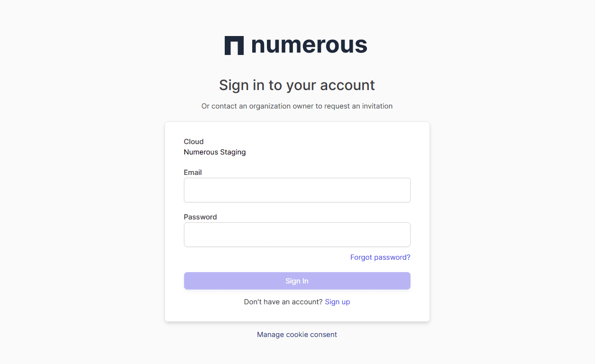Open Manage cookie consent
Screen dimensions: 595x364
pos(297,335)
